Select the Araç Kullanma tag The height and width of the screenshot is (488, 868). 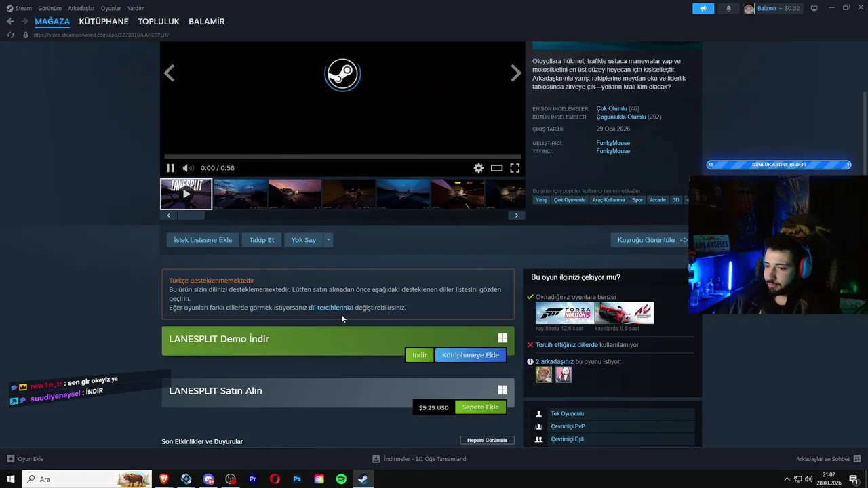608,200
